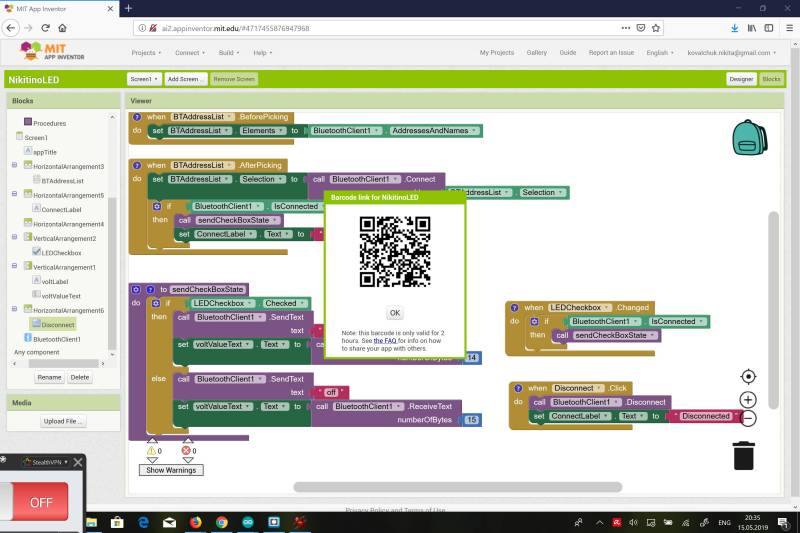This screenshot has height=533, width=800.
Task: Click the Show Warnings button
Action: 171,470
